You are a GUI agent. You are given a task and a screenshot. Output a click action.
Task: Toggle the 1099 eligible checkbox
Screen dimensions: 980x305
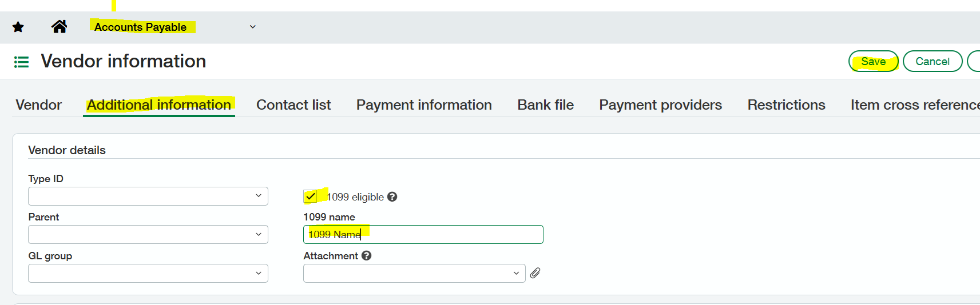click(x=310, y=196)
